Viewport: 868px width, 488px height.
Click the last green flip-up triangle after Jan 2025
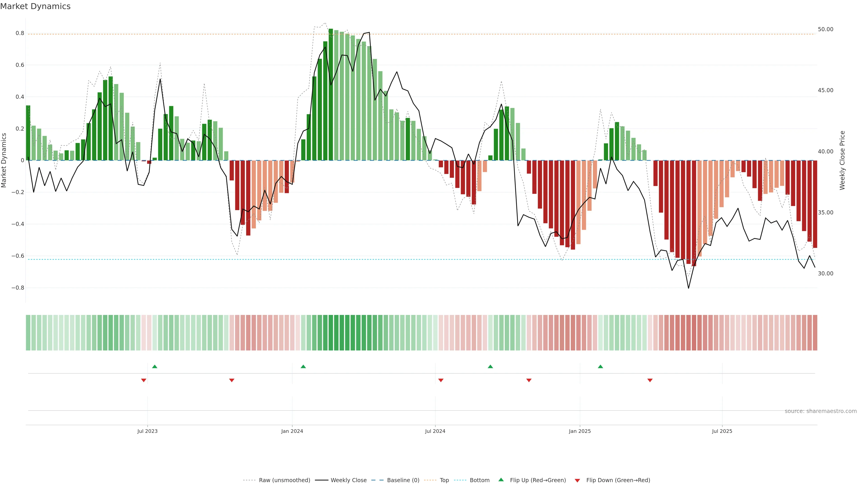pos(600,366)
